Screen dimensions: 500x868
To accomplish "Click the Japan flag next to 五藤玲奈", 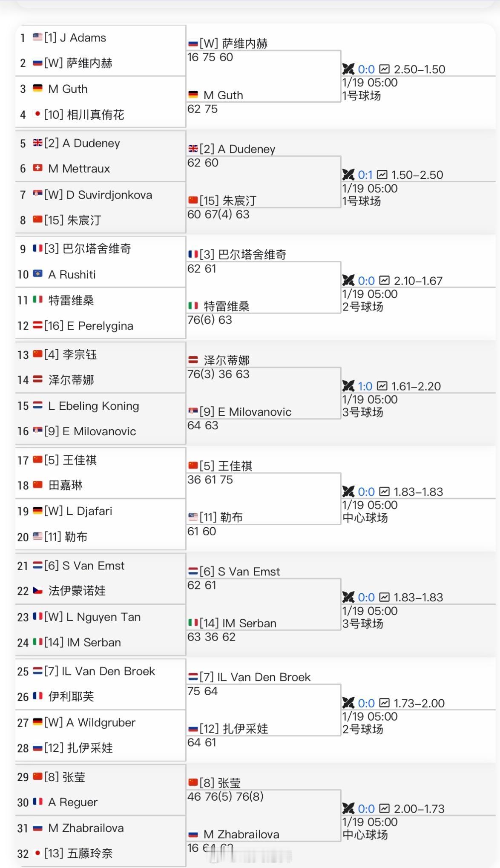I will click(37, 854).
